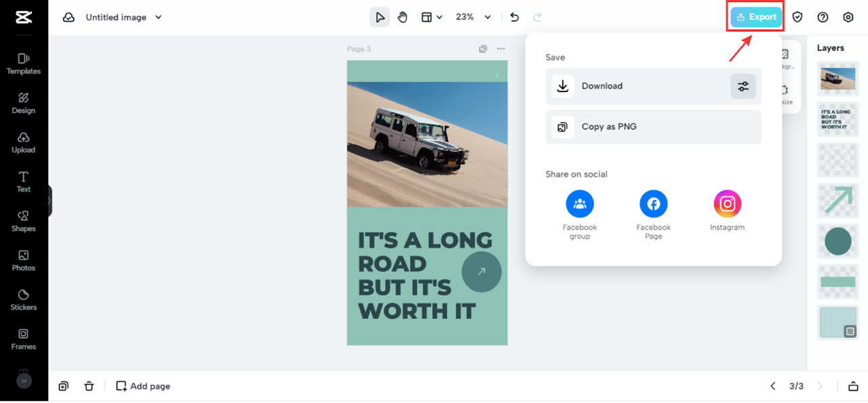Open the Shapes panel
The height and width of the screenshot is (403, 868).
24,221
